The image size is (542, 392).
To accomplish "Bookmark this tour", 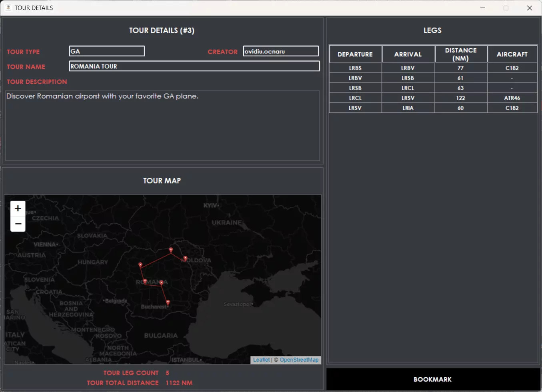I will click(x=433, y=379).
